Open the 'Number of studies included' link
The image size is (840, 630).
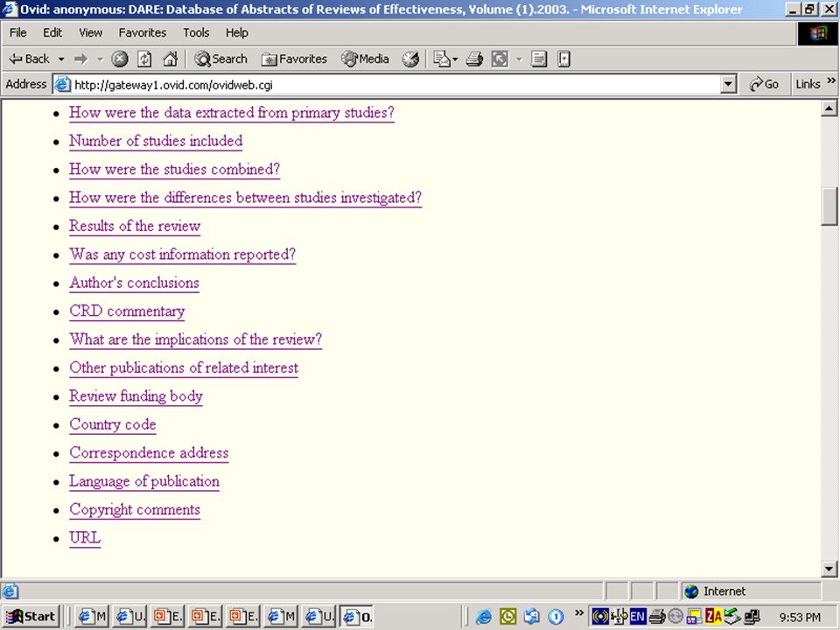[x=156, y=142]
